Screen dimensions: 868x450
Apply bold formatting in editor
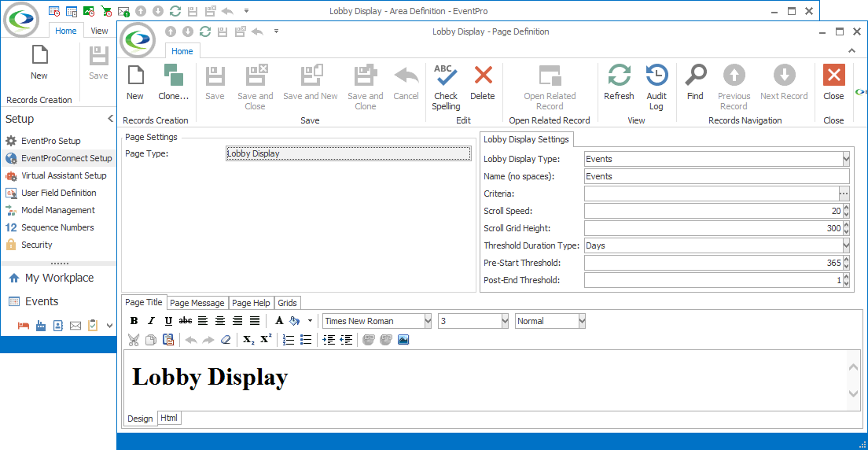click(x=134, y=321)
